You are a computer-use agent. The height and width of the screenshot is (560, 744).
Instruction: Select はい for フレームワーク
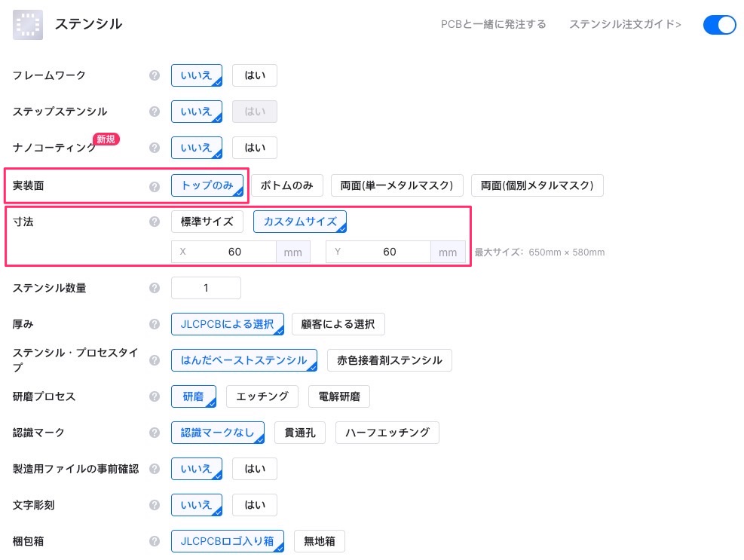(255, 75)
